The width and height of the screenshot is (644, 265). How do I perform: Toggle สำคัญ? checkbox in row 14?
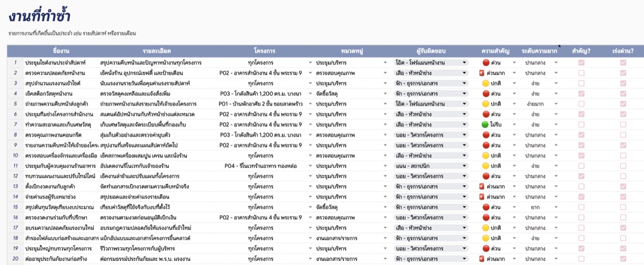(x=581, y=197)
